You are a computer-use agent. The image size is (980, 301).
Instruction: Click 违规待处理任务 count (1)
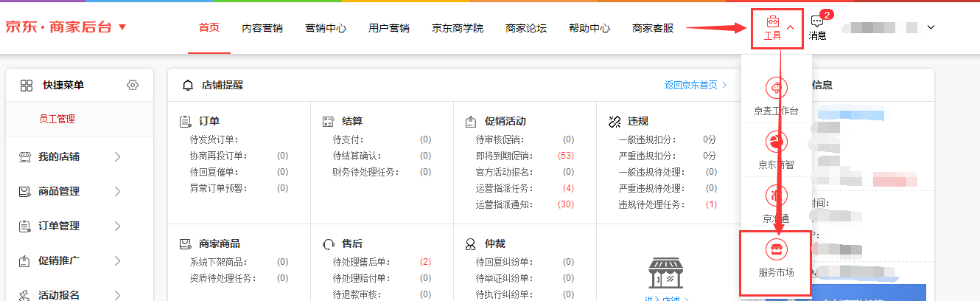point(711,204)
